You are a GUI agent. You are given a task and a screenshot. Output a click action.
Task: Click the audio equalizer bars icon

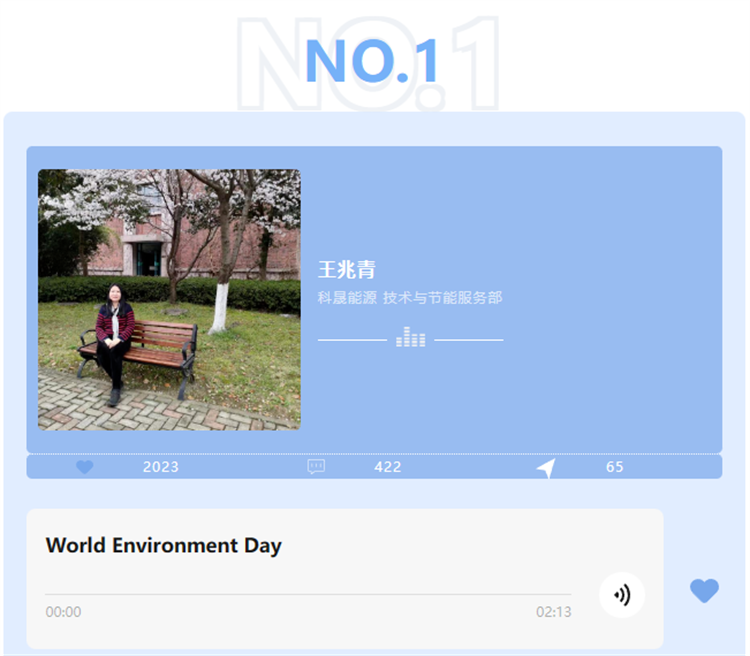pyautogui.click(x=410, y=337)
